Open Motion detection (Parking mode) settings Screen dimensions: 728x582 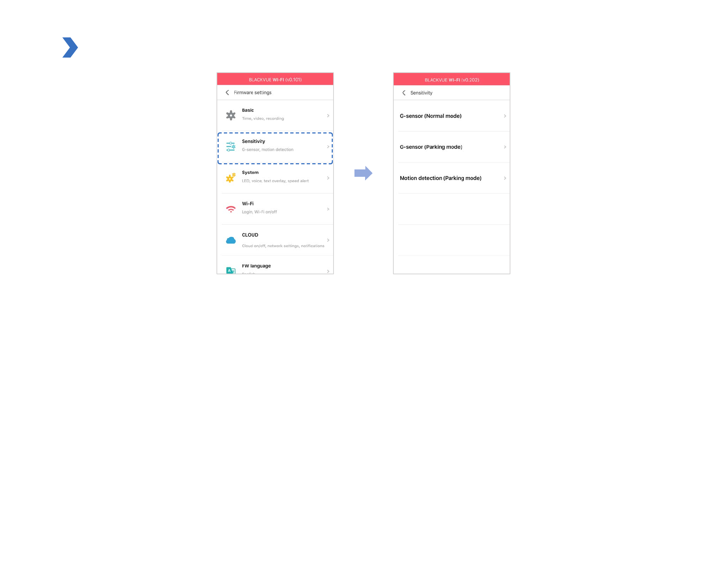coord(440,178)
